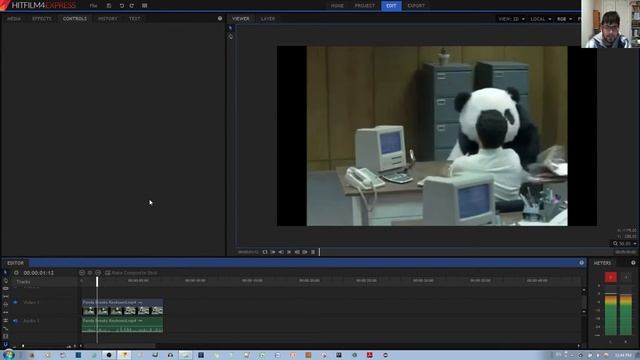Select the Panda video clip on Video 1
The image size is (640, 360).
tap(122, 307)
